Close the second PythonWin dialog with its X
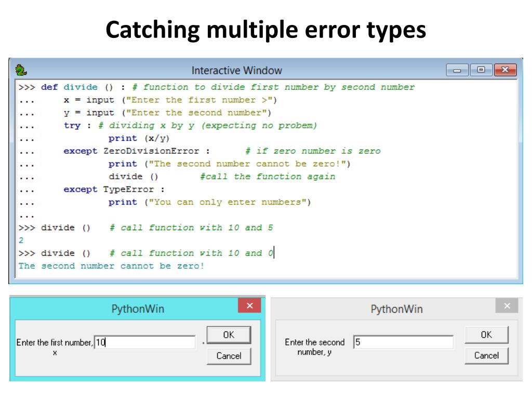This screenshot has width=532, height=399. click(507, 305)
